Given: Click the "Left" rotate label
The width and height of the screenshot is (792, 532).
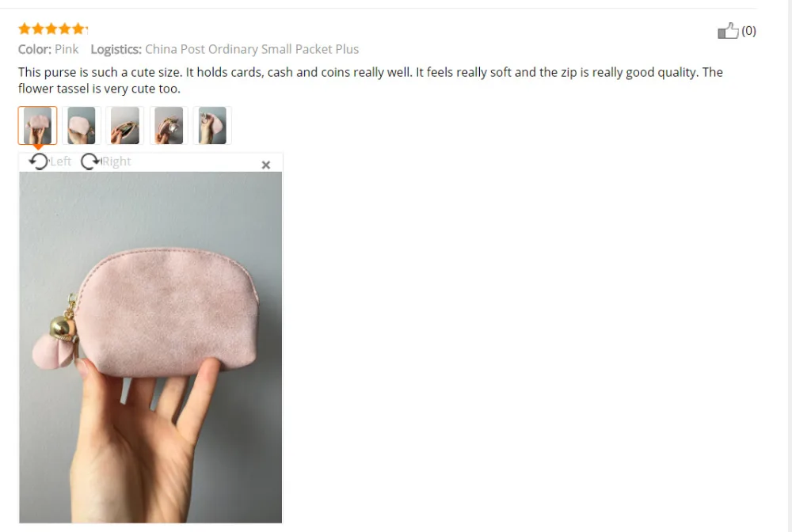Looking at the screenshot, I should tap(61, 161).
